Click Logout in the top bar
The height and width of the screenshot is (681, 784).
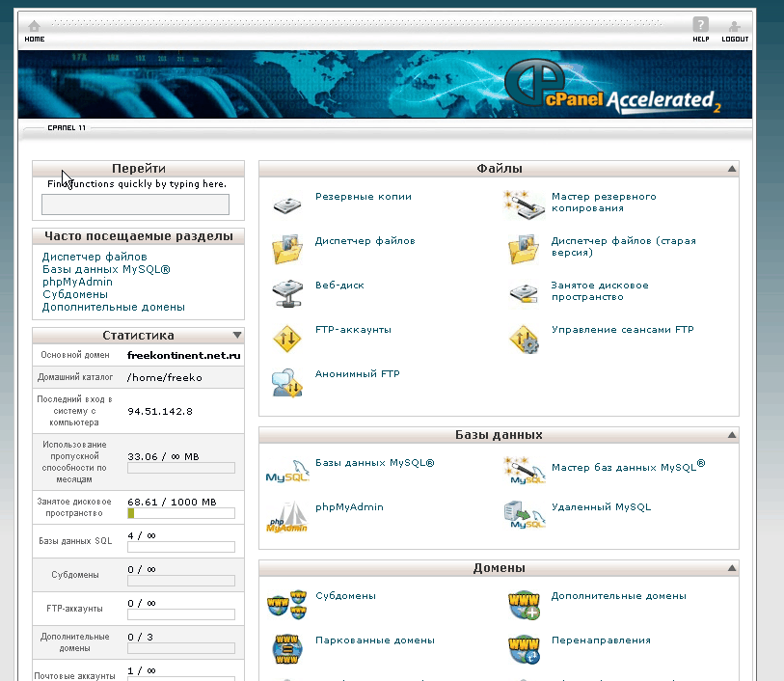tap(735, 30)
